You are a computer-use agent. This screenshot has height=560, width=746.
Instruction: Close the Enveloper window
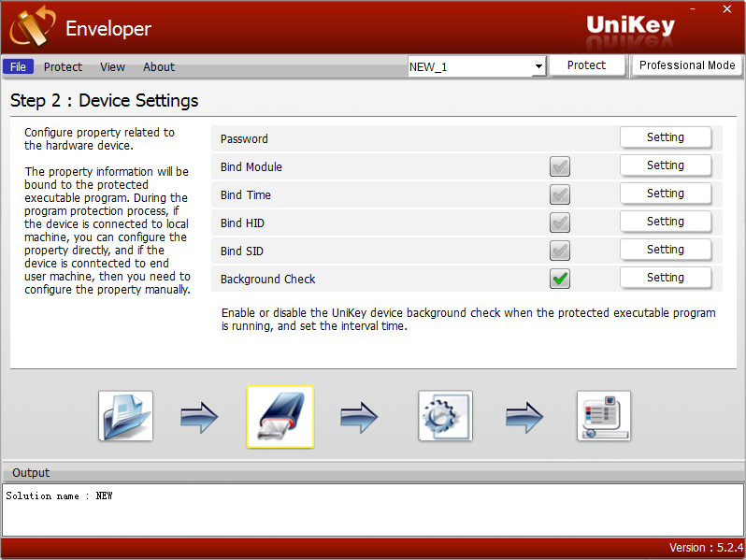[x=727, y=9]
